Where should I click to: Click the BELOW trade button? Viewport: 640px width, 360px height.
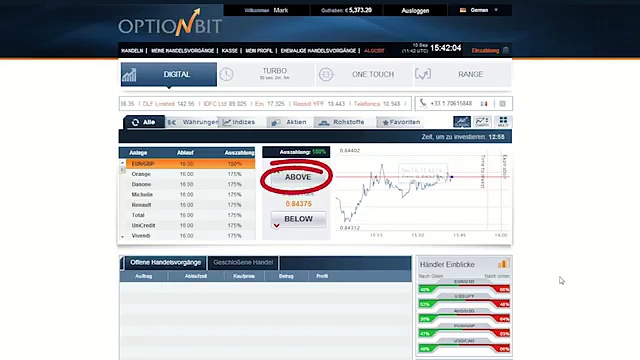(x=298, y=219)
